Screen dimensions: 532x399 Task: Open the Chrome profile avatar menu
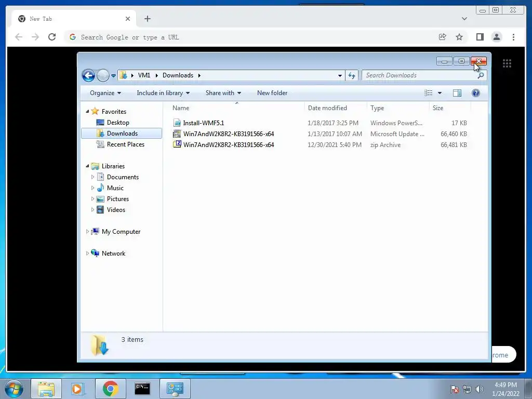click(x=496, y=37)
